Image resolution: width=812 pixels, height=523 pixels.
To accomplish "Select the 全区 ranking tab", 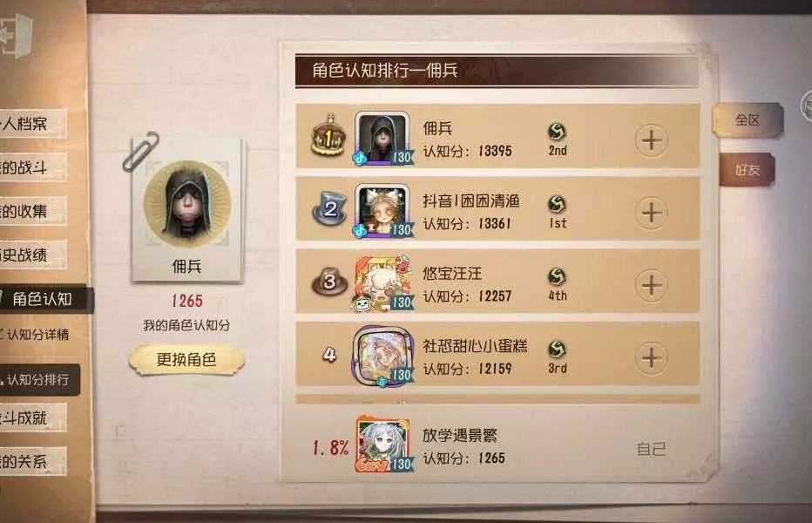I will [x=748, y=120].
